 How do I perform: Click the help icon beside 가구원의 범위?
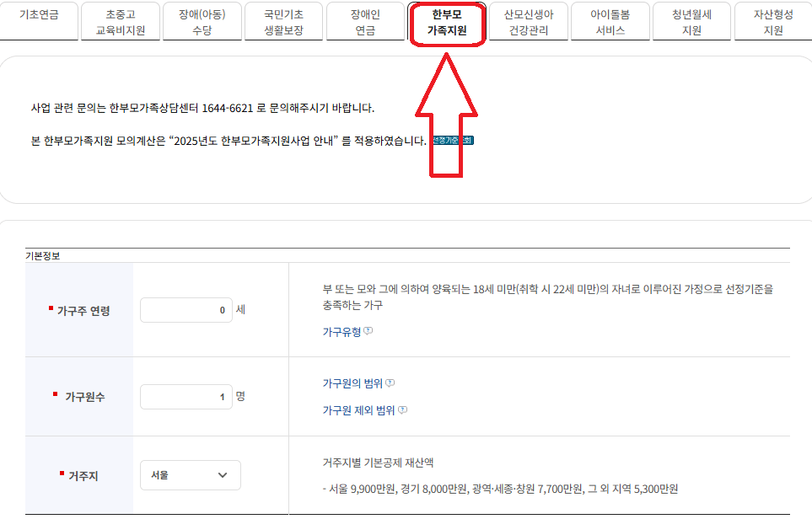coord(390,383)
